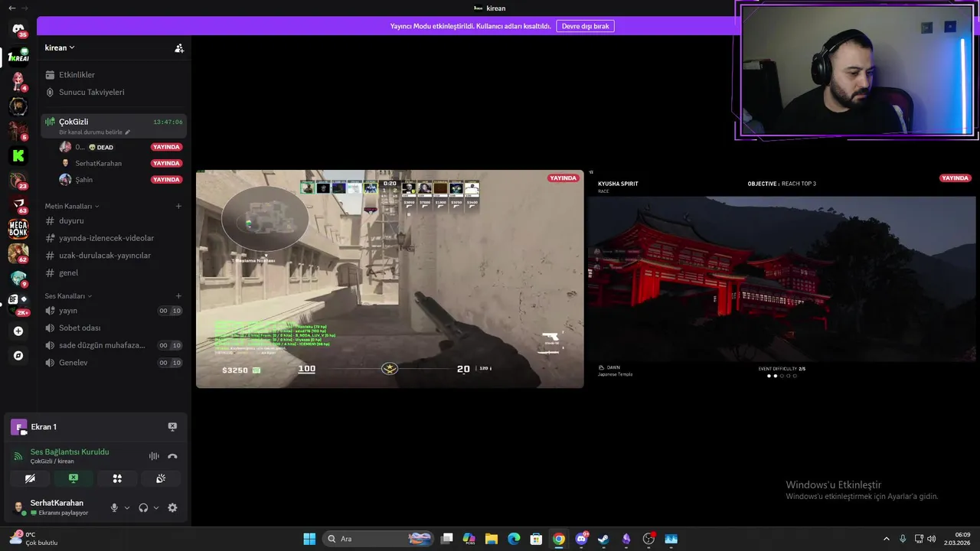Image resolution: width=980 pixels, height=551 pixels.
Task: Open the soundboard panel button
Action: pos(161,478)
